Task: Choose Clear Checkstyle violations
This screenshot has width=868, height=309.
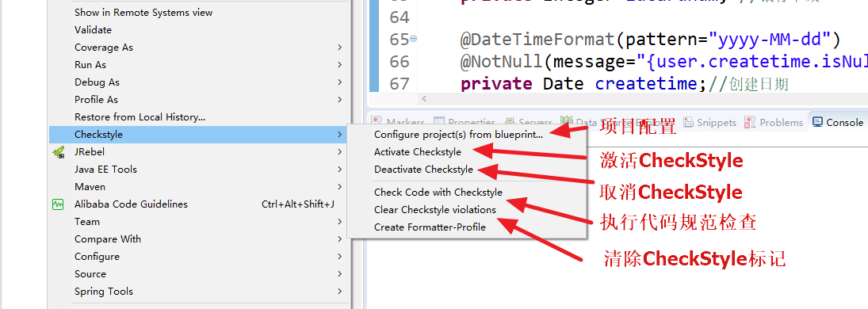Action: click(435, 210)
